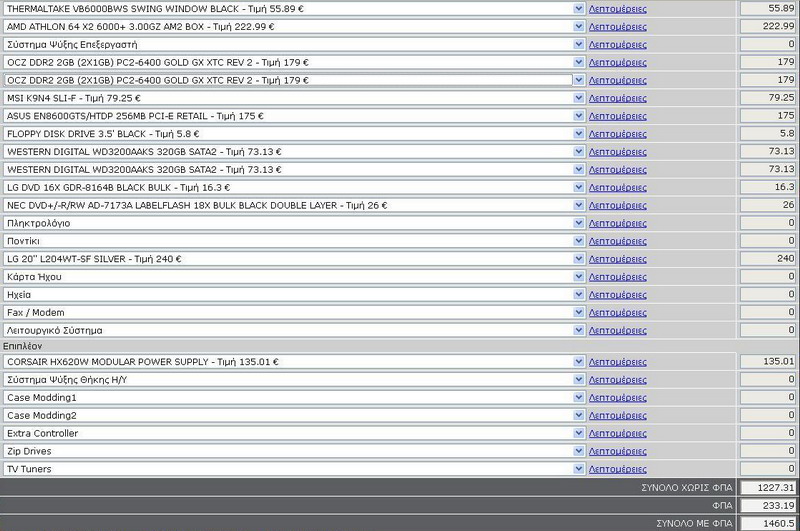800x531 pixels.
Task: Click Λεπτομέρειες beside Λειτουργικό Σύστημα
Action: [617, 330]
